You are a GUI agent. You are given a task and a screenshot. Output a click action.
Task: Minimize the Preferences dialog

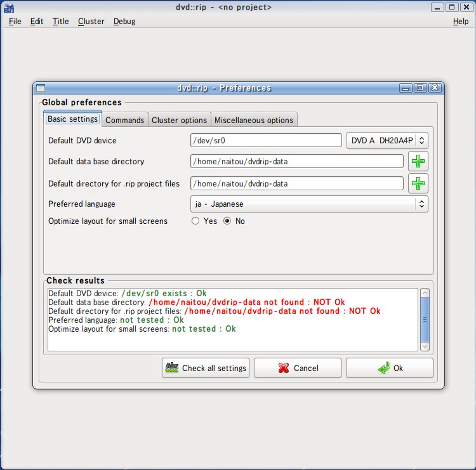click(x=406, y=88)
